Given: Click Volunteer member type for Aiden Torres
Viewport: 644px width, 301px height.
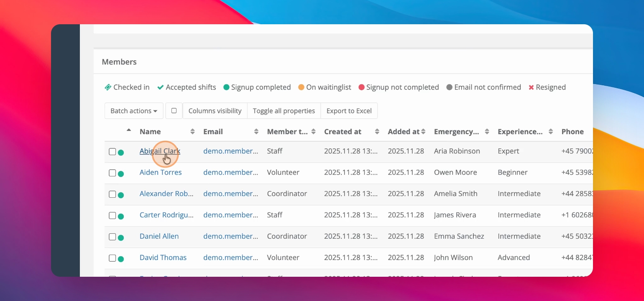Looking at the screenshot, I should 283,173.
